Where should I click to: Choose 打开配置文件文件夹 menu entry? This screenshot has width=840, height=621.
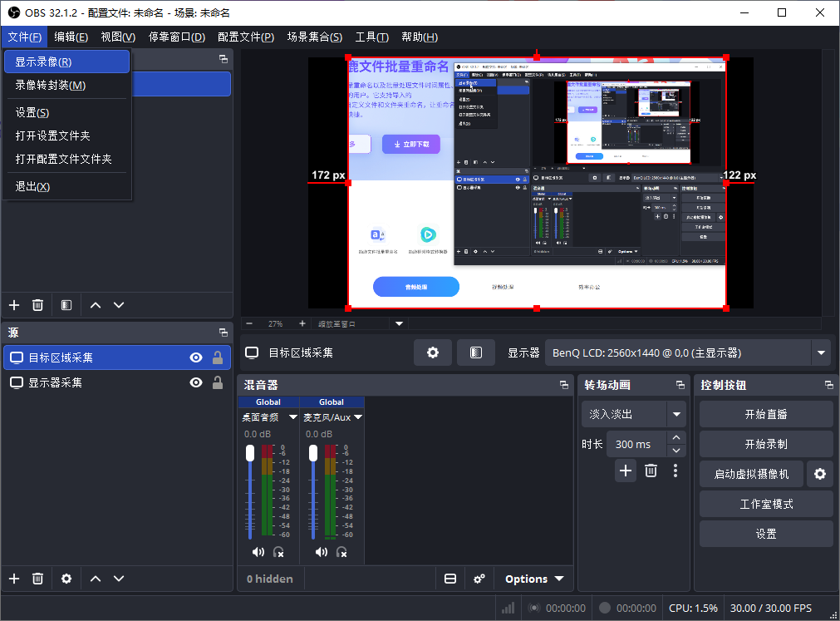pyautogui.click(x=67, y=159)
